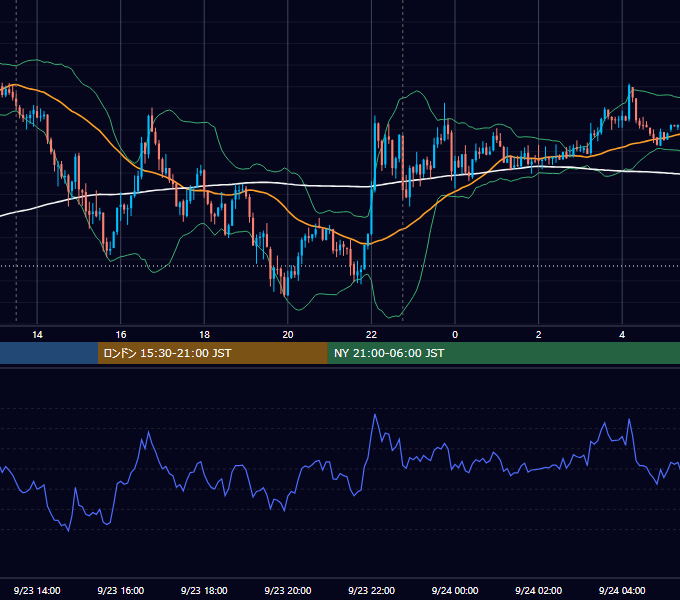Screen dimensions: 680x600
Task: Click the 4 hour label on the upper time axis
Action: point(622,335)
